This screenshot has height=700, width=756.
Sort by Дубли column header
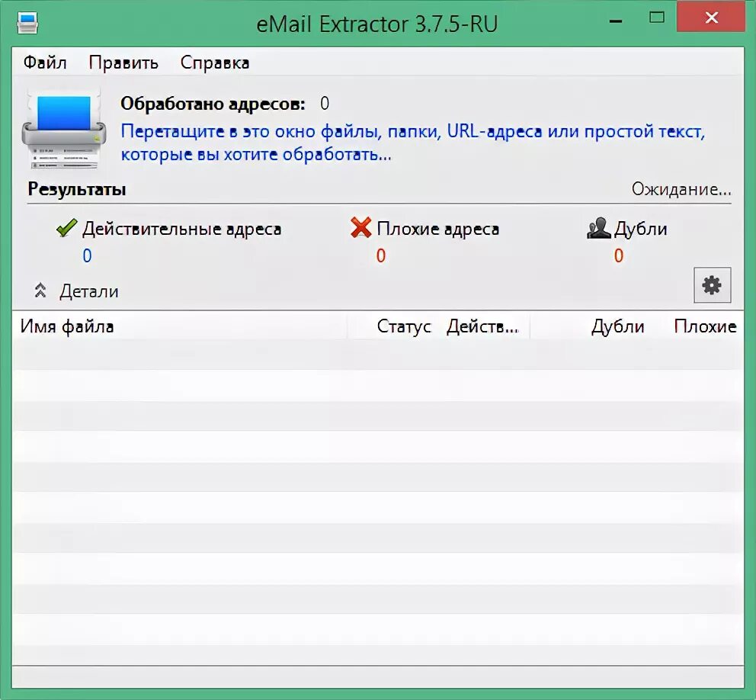coord(618,326)
